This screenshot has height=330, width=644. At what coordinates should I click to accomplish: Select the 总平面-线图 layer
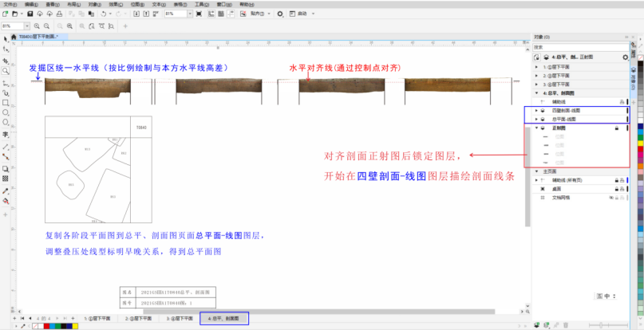[565, 119]
